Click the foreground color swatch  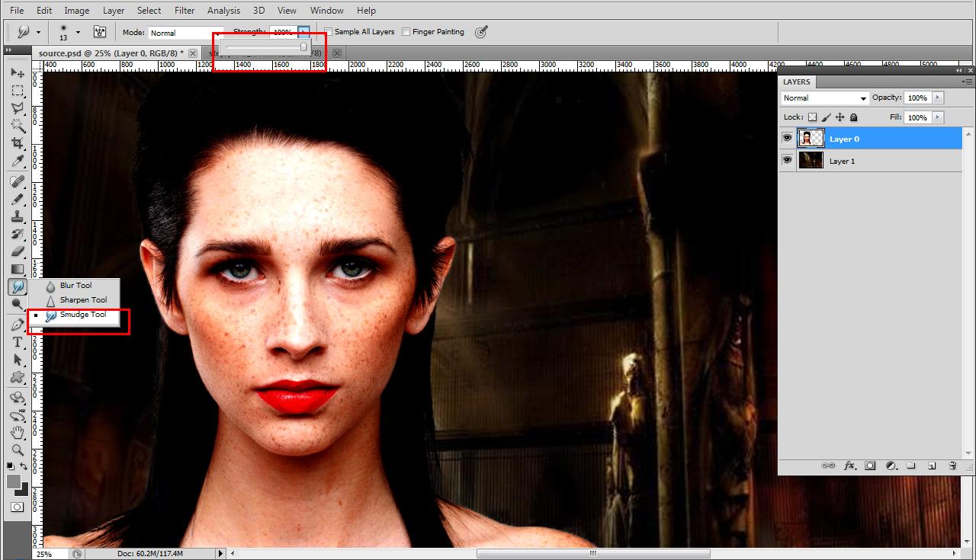tap(14, 482)
